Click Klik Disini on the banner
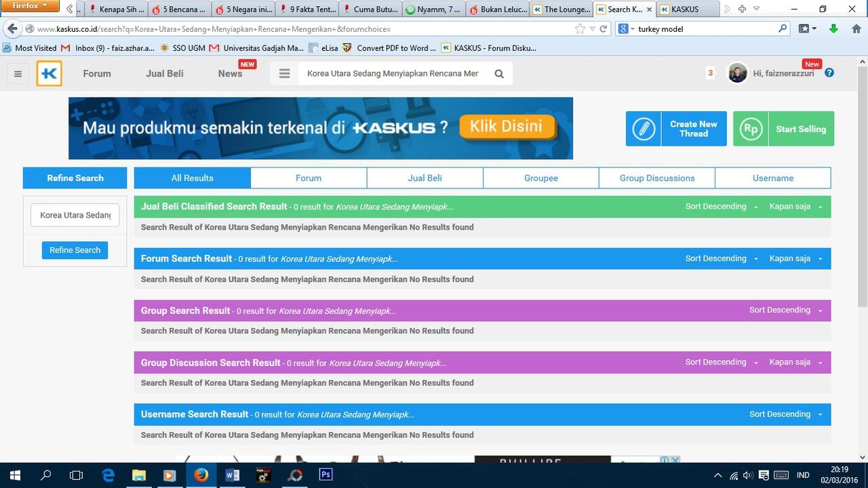This screenshot has height=488, width=868. [x=507, y=127]
